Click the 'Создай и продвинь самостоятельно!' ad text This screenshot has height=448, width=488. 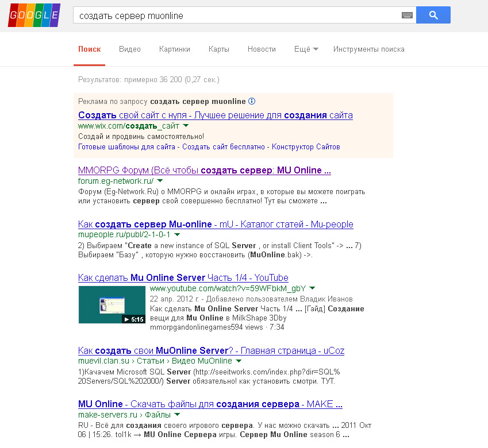[141, 137]
